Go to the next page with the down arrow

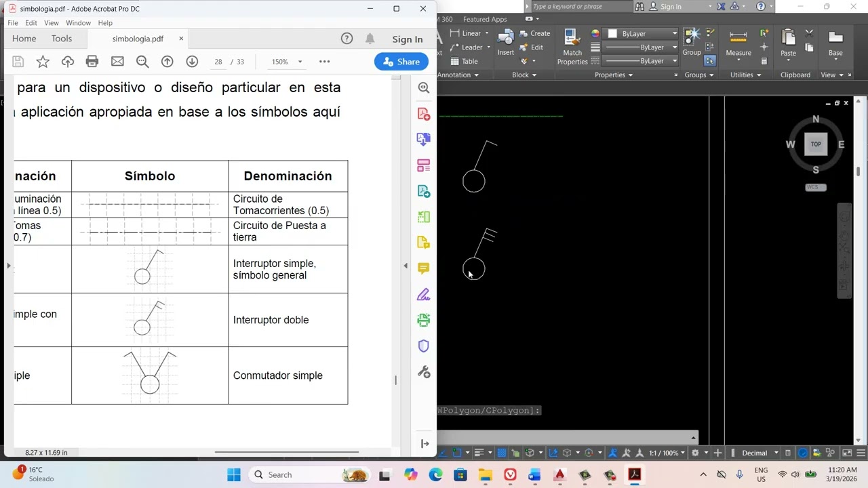192,62
